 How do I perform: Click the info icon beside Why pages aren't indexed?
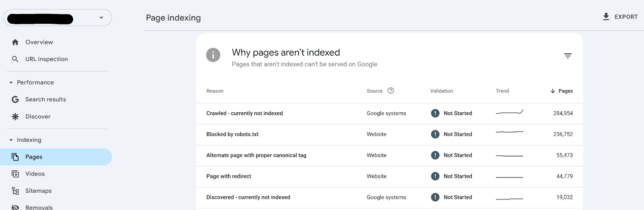(213, 55)
